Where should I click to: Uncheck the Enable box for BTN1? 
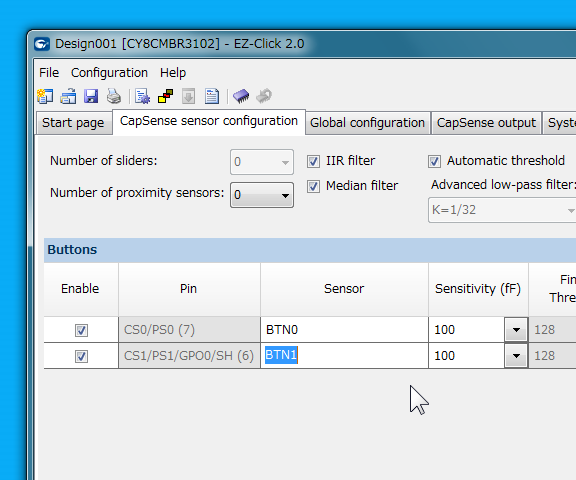click(81, 356)
